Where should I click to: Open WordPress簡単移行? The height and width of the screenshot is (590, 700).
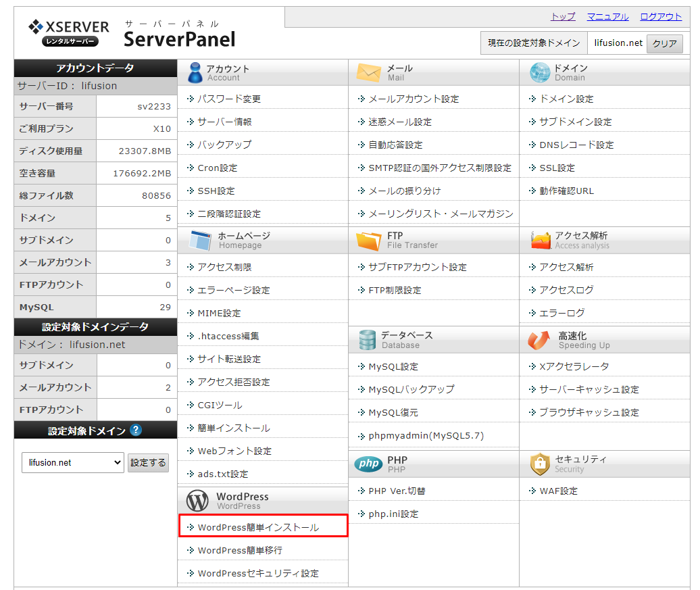tap(240, 551)
